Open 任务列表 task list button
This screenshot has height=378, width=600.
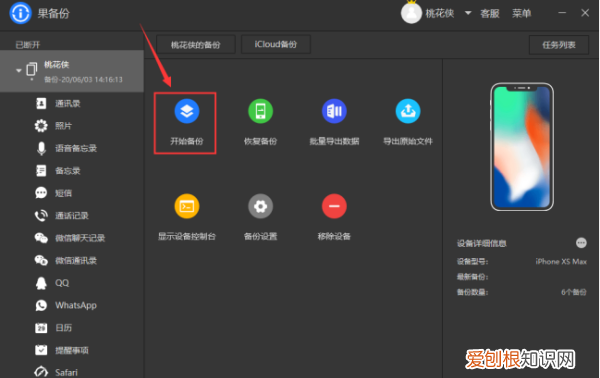tap(559, 45)
